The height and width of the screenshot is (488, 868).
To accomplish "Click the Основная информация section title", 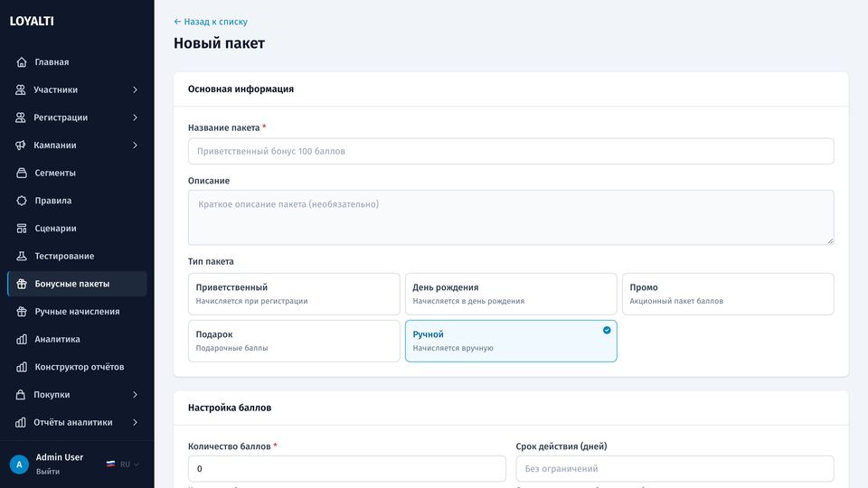I will tap(241, 89).
